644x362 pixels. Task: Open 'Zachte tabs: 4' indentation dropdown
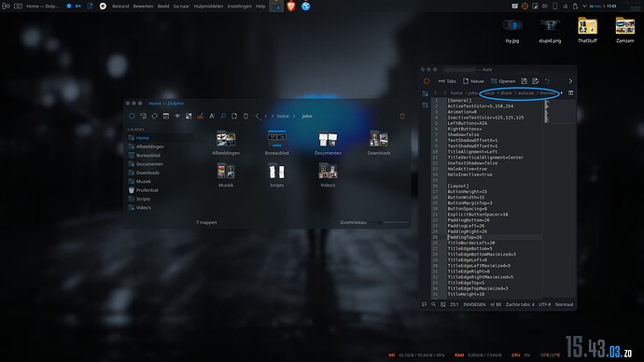[x=520, y=304]
